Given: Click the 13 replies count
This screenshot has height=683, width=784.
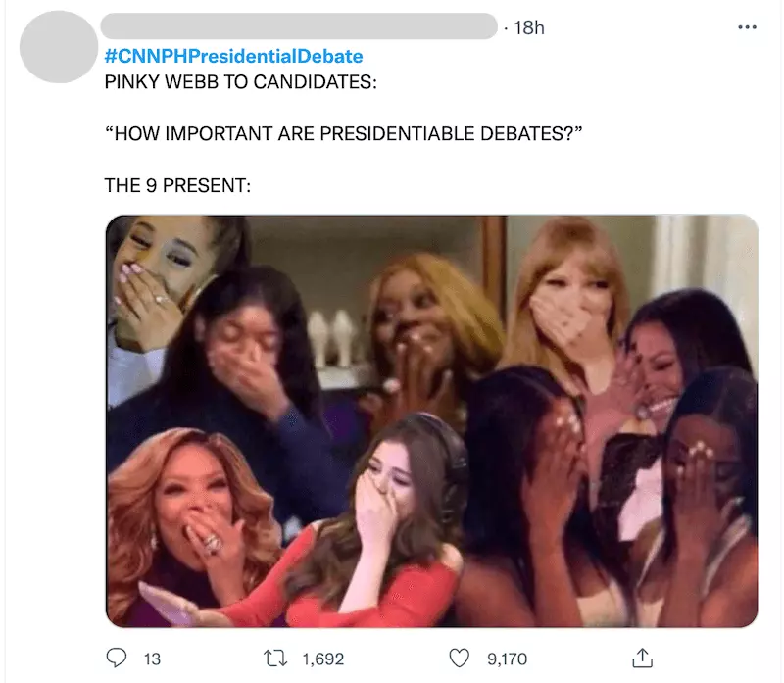Looking at the screenshot, I should tap(153, 659).
